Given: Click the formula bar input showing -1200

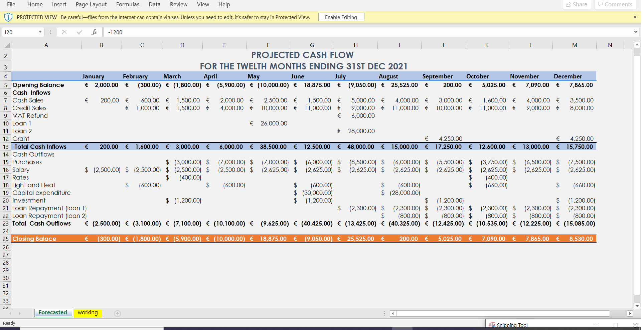Looking at the screenshot, I should [x=367, y=32].
